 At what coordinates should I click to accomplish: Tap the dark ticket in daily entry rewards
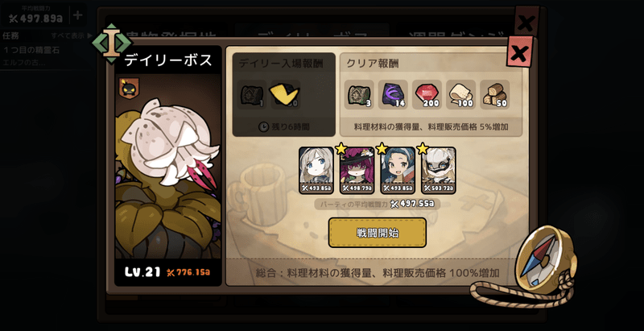[252, 94]
